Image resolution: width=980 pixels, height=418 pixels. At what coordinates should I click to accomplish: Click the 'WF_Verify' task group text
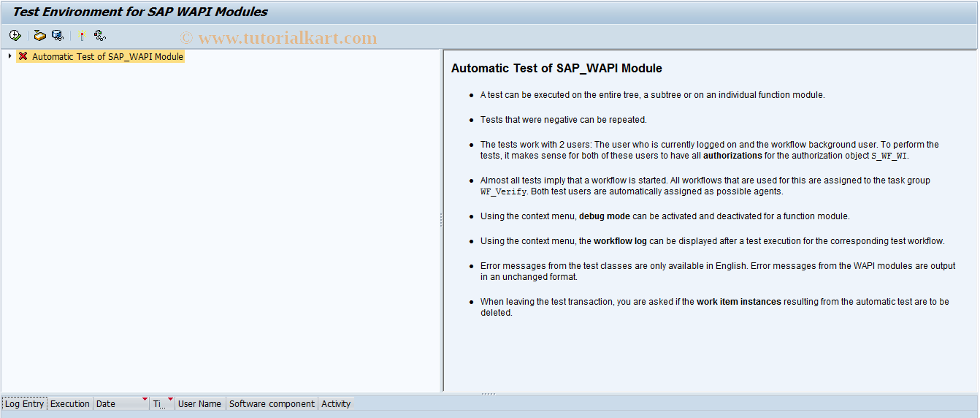tap(503, 191)
